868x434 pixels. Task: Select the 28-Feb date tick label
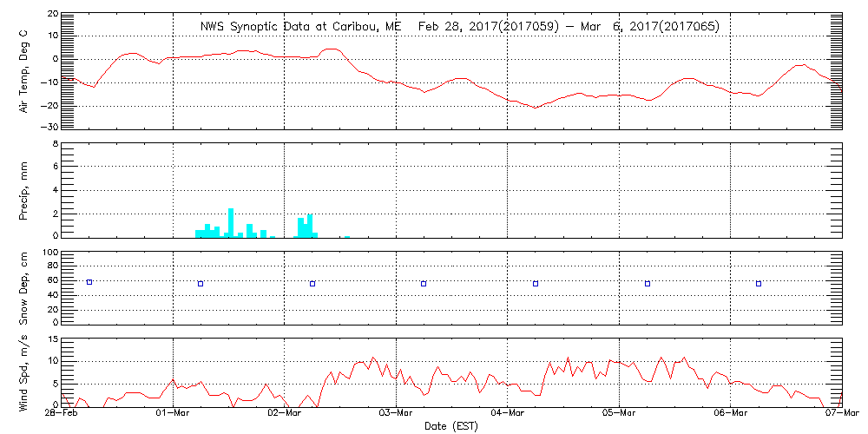tap(62, 414)
